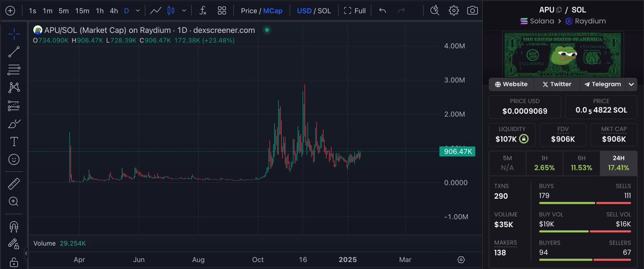Open the emoji icons tool
This screenshot has height=269, width=644.
[14, 159]
